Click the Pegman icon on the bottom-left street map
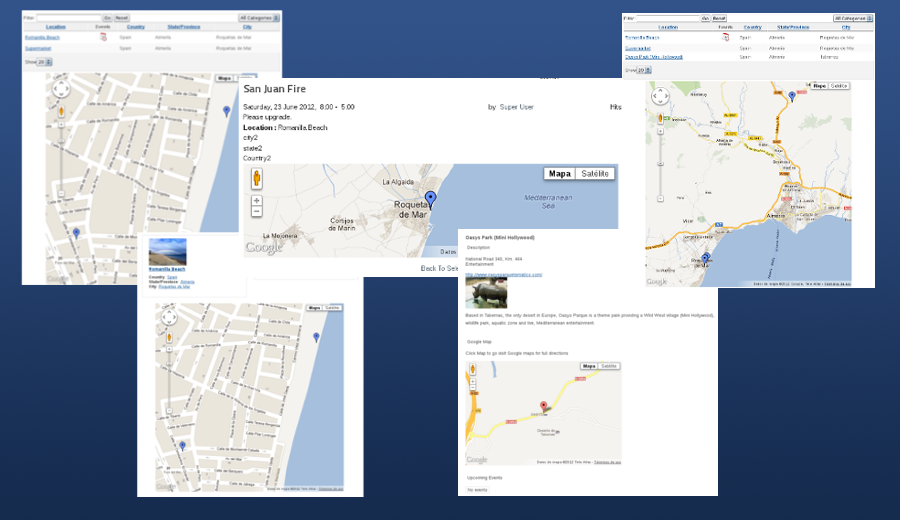 pos(169,337)
